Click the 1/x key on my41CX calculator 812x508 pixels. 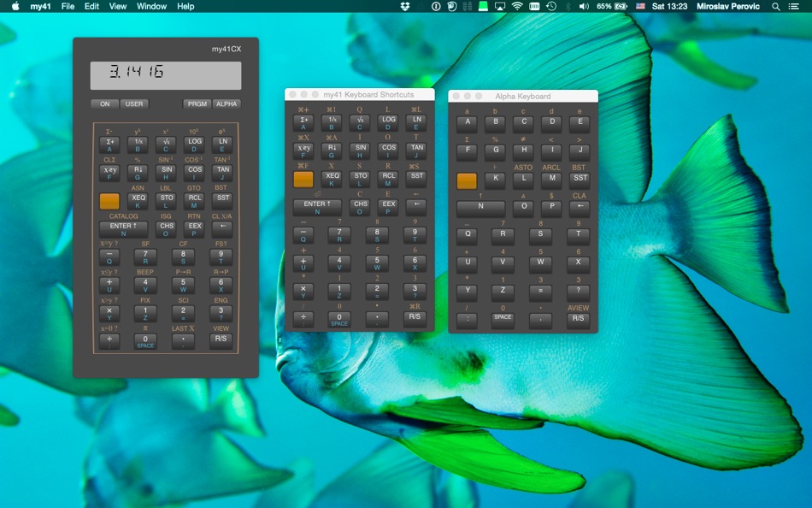point(138,145)
